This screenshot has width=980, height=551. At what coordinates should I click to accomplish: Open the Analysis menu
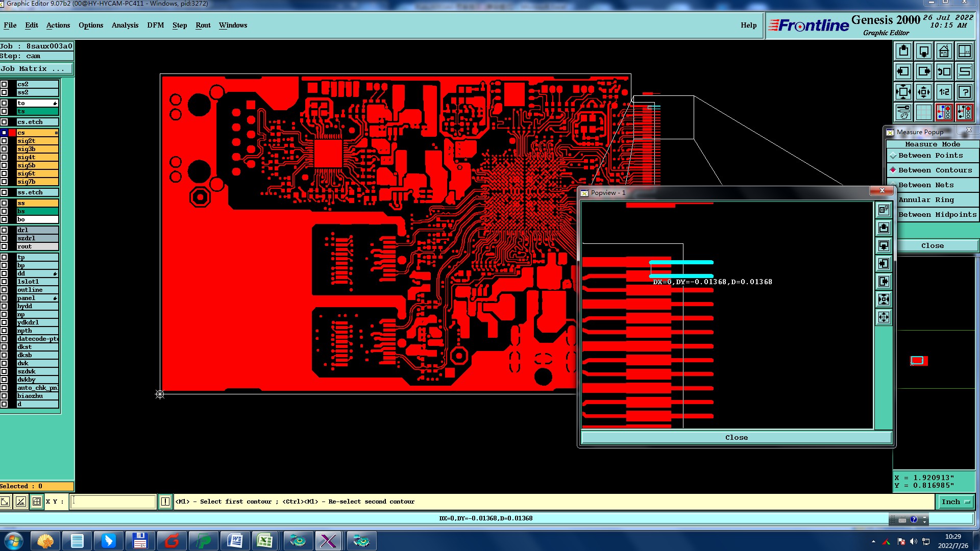click(125, 25)
